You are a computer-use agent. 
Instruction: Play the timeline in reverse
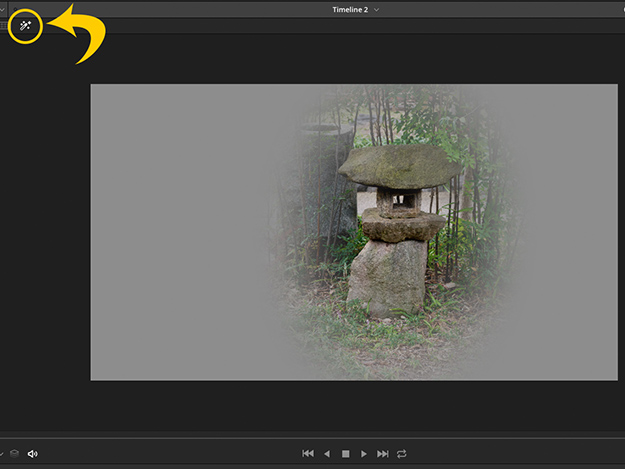pos(327,454)
